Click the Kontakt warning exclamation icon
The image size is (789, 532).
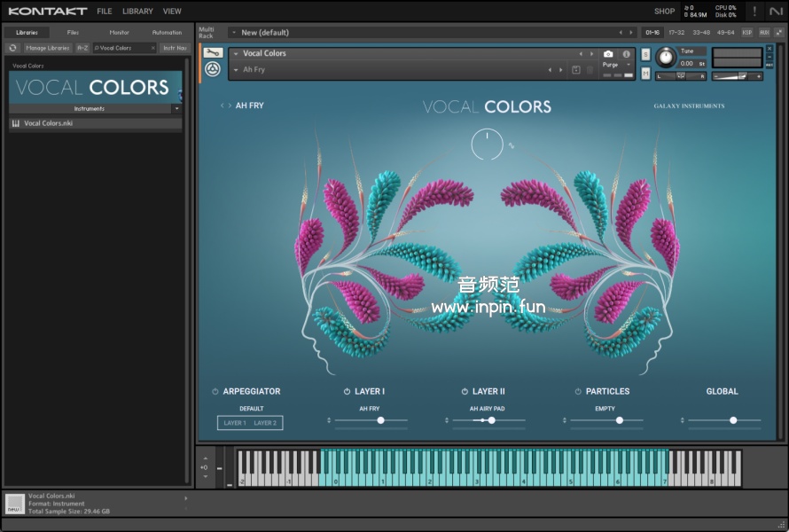754,12
